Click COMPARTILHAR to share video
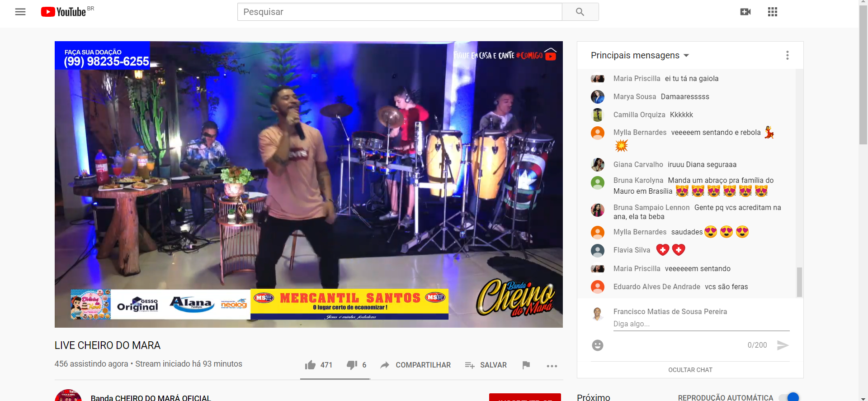 (x=415, y=365)
